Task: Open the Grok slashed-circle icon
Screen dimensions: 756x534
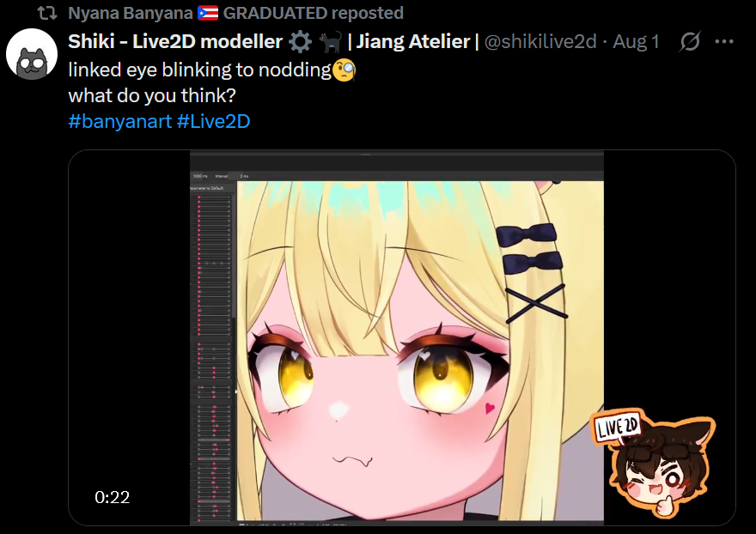Action: 690,41
